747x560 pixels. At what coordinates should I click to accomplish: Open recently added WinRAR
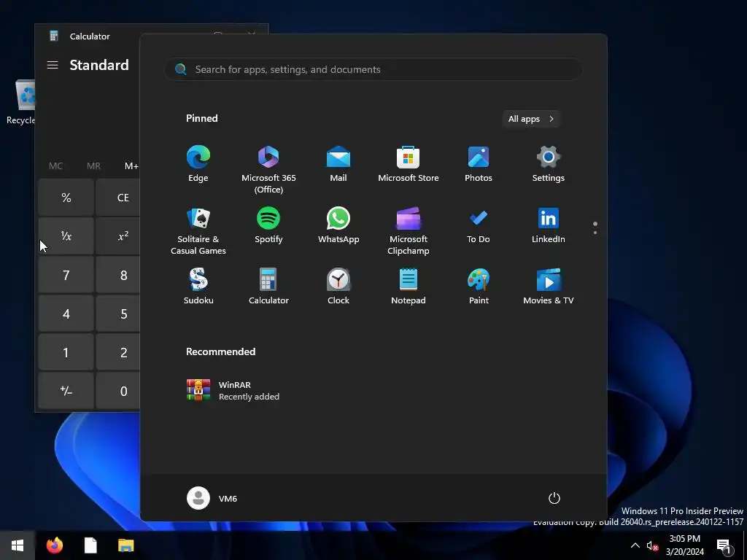click(233, 391)
